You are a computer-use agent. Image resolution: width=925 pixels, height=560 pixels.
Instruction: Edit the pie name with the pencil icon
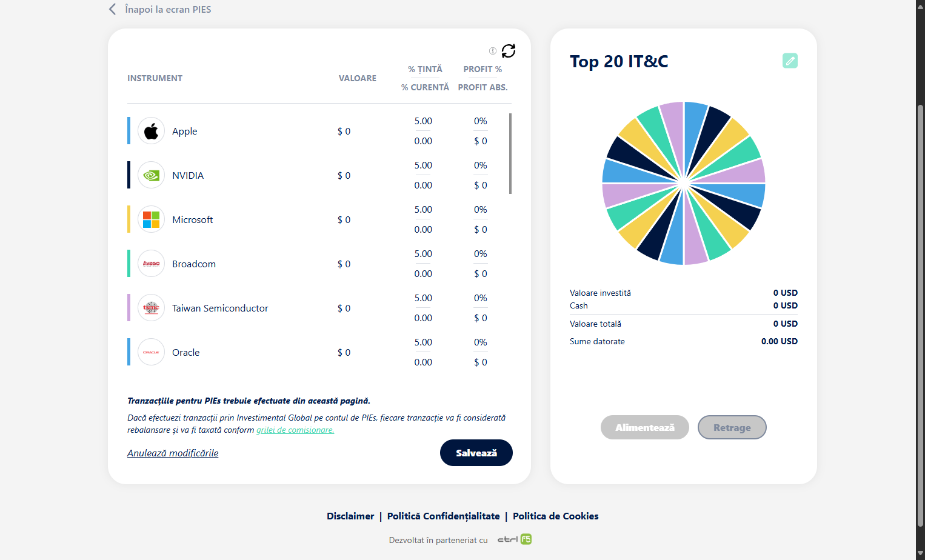pos(790,61)
